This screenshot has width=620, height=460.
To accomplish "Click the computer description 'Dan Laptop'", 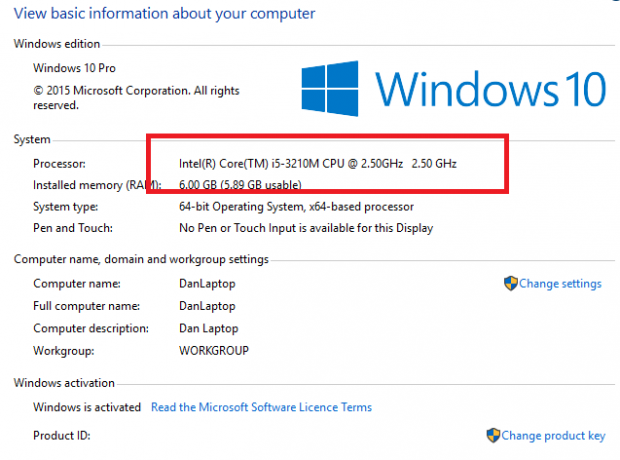I will [x=208, y=328].
